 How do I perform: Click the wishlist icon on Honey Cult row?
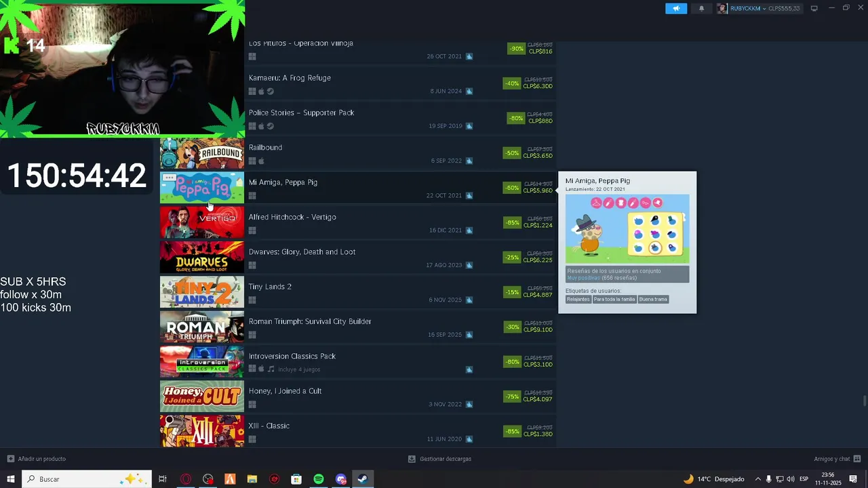point(469,404)
